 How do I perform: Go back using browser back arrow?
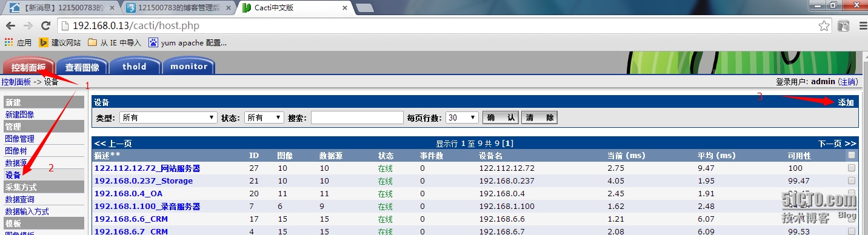pyautogui.click(x=10, y=26)
